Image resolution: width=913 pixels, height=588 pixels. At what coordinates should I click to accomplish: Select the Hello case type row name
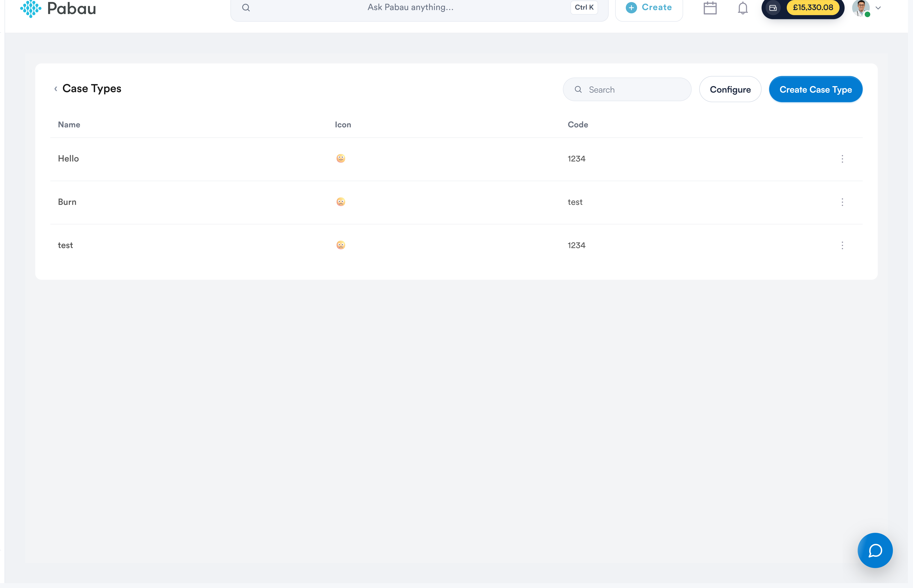click(68, 158)
